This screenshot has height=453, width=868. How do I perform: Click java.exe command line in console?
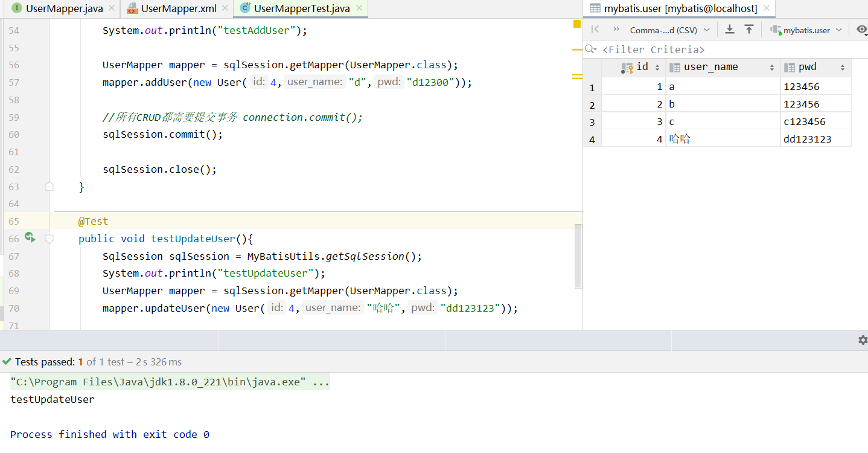click(170, 382)
